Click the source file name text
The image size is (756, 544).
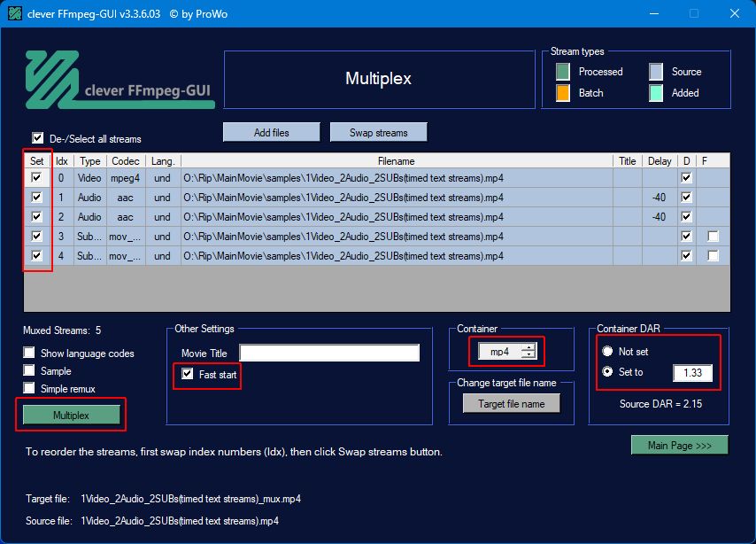[x=180, y=521]
